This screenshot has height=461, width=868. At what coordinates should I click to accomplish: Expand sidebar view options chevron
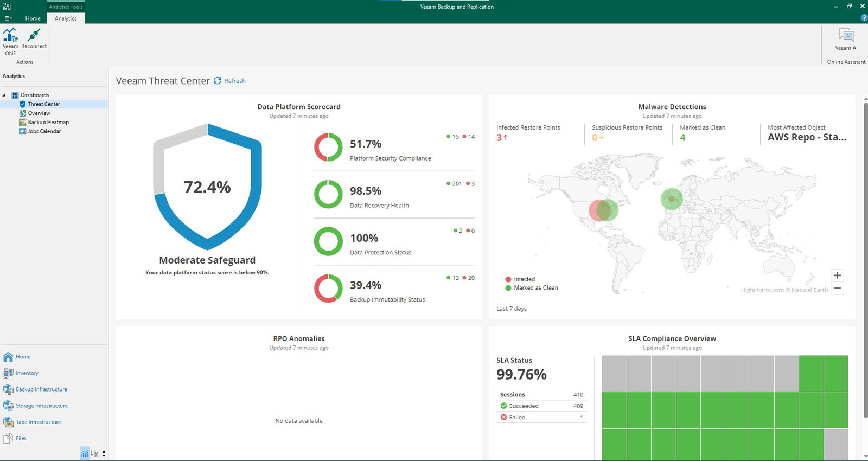pyautogui.click(x=104, y=453)
